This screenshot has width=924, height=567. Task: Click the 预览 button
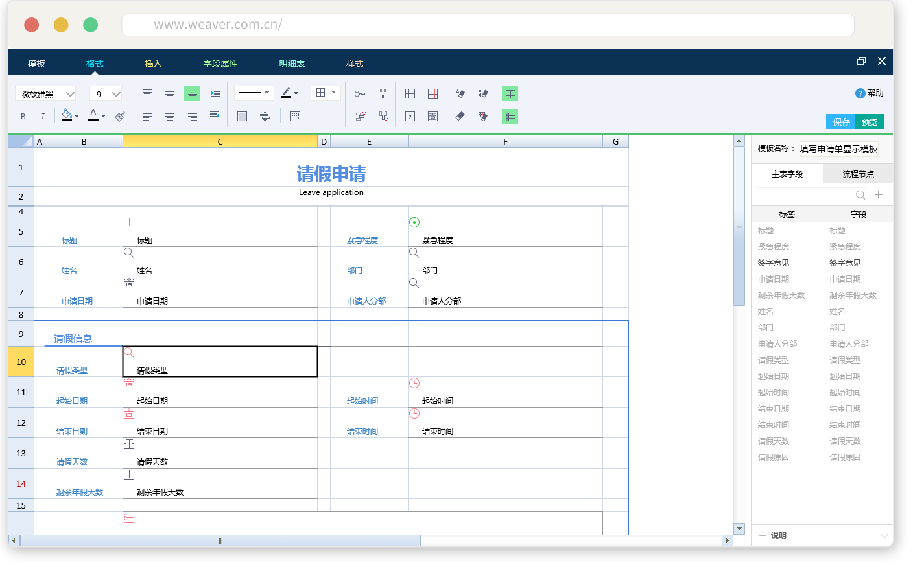[870, 122]
